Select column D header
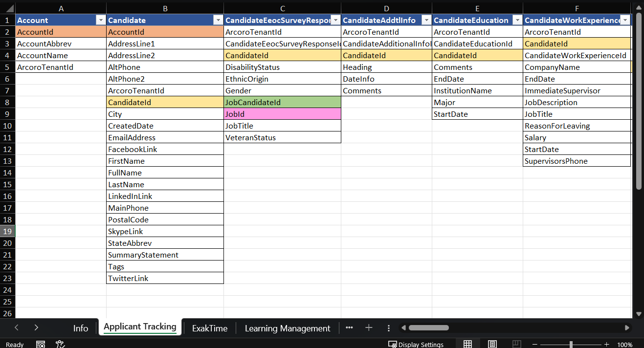 pos(387,8)
